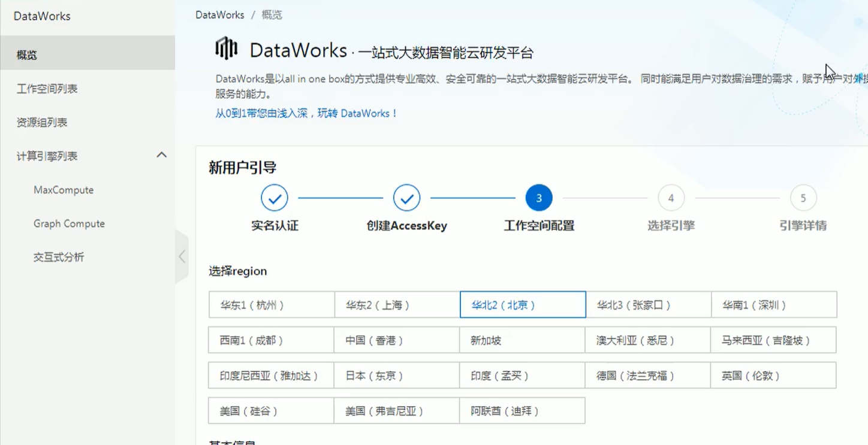Open the 从0到1带您由浅入深 tutorial link
Viewport: 868px width, 445px height.
(306, 113)
